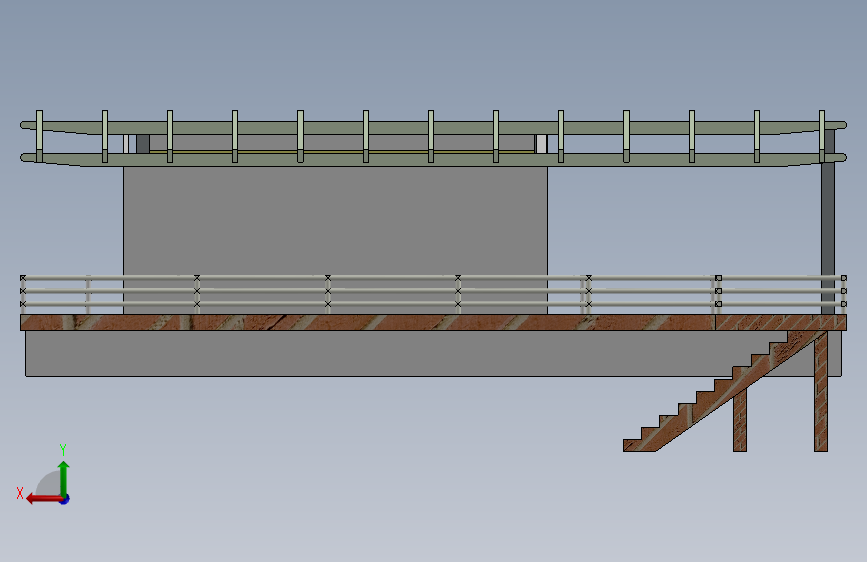Click the red X axis arrow of triad
This screenshot has width=867, height=562.
[43, 499]
